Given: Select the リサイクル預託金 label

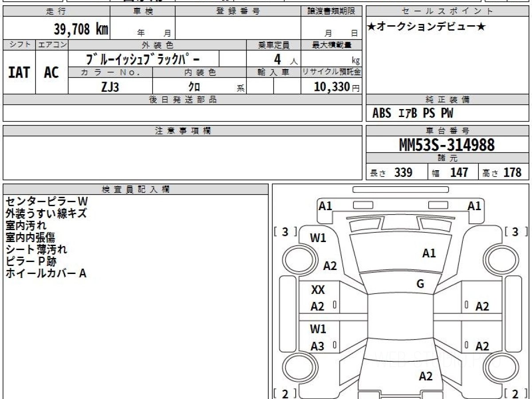Looking at the screenshot, I should (x=331, y=72).
